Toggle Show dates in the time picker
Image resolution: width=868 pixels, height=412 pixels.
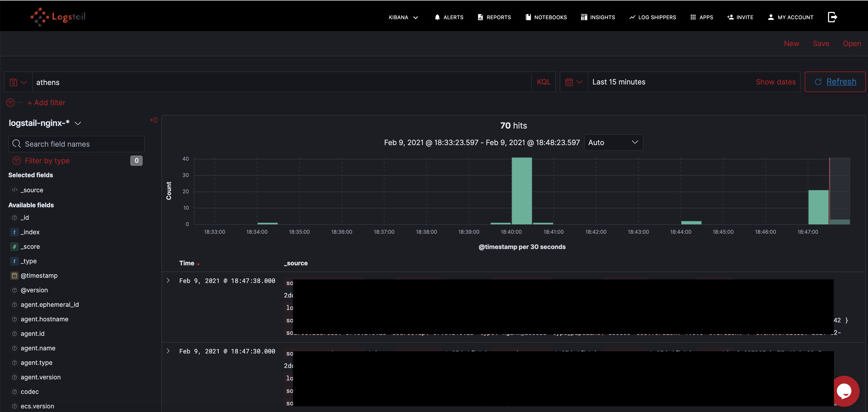(x=775, y=82)
